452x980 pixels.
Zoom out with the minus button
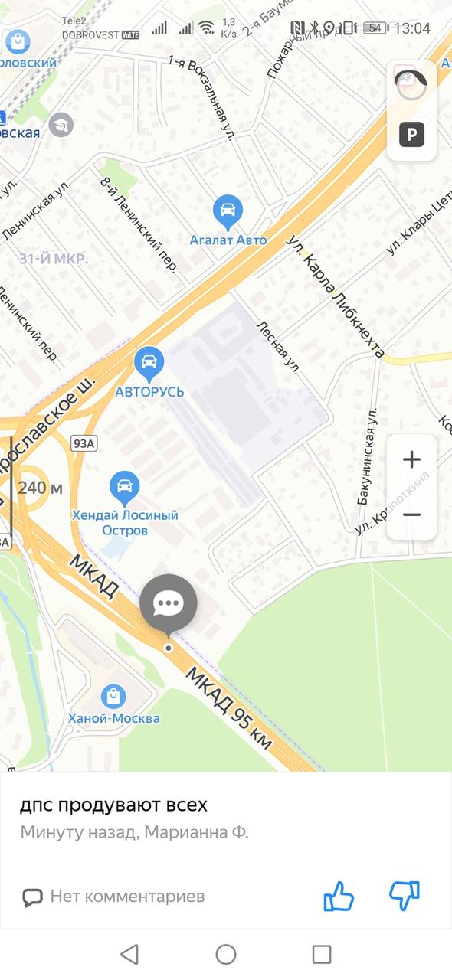tap(412, 514)
